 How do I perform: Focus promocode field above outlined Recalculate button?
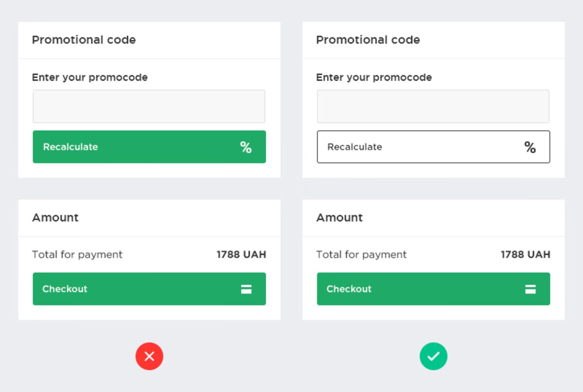[x=433, y=106]
